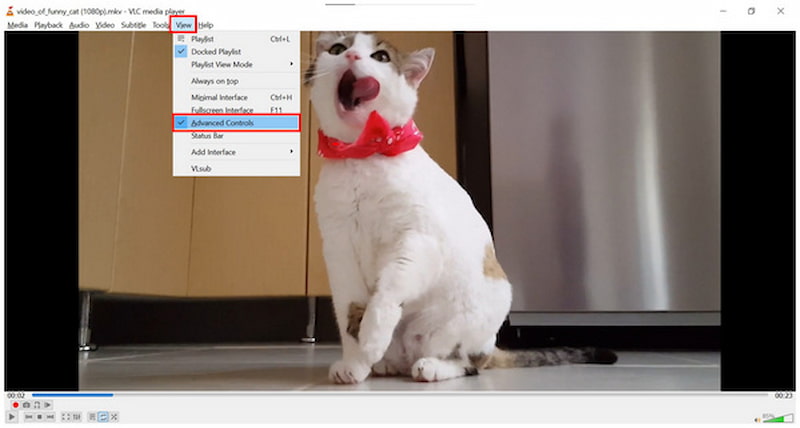The height and width of the screenshot is (428, 800).
Task: Select Minimal Interface from the menu
Action: pos(219,97)
